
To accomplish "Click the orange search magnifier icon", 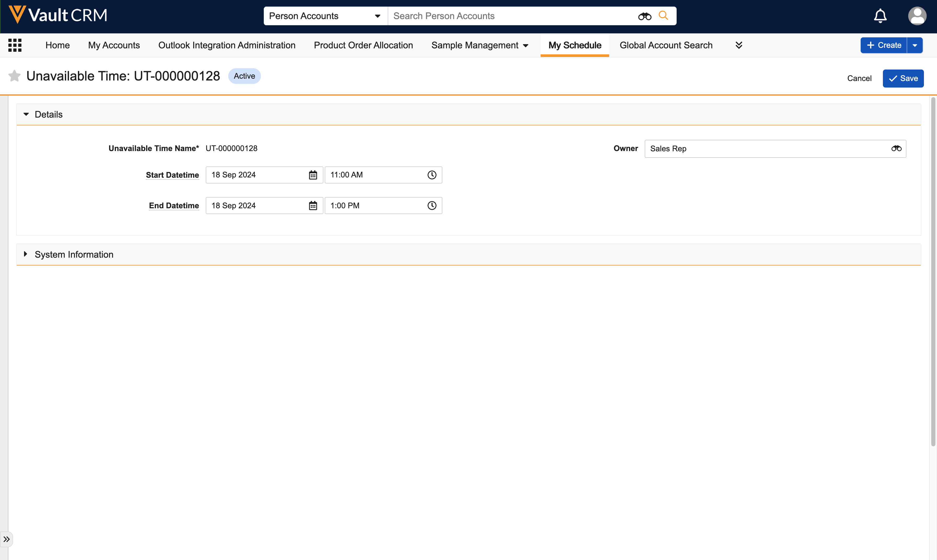I will click(x=663, y=15).
